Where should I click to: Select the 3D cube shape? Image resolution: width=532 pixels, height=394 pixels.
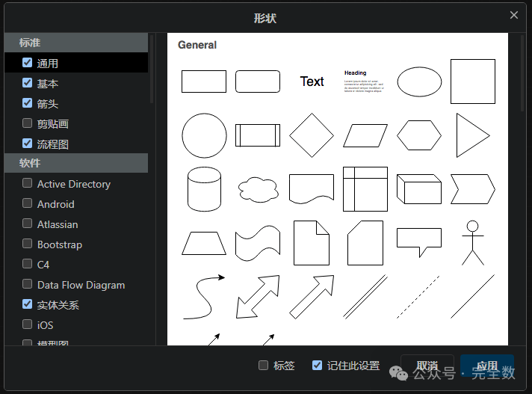click(x=419, y=189)
